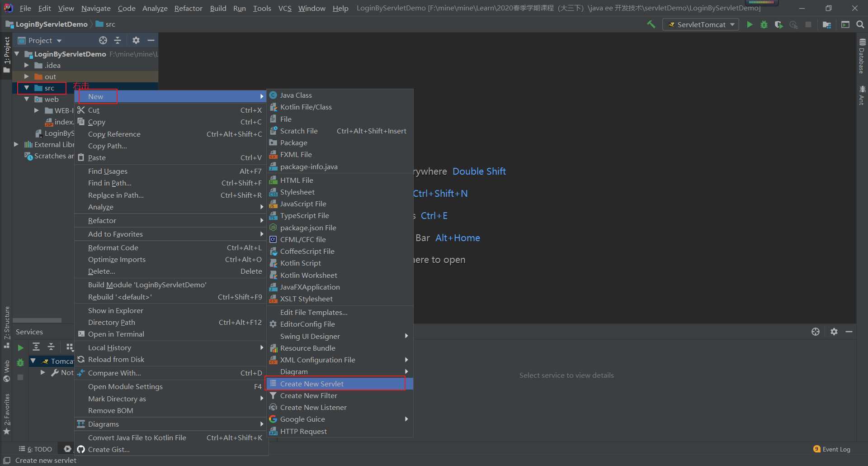The width and height of the screenshot is (868, 466).
Task: Choose Create Gist... entry
Action: pyautogui.click(x=171, y=449)
